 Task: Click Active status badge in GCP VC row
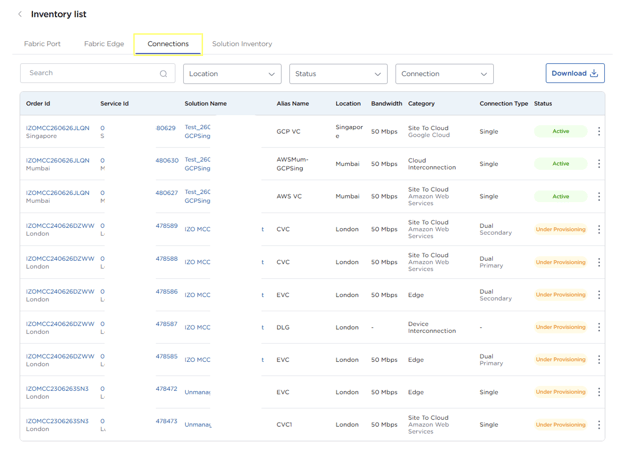561,131
